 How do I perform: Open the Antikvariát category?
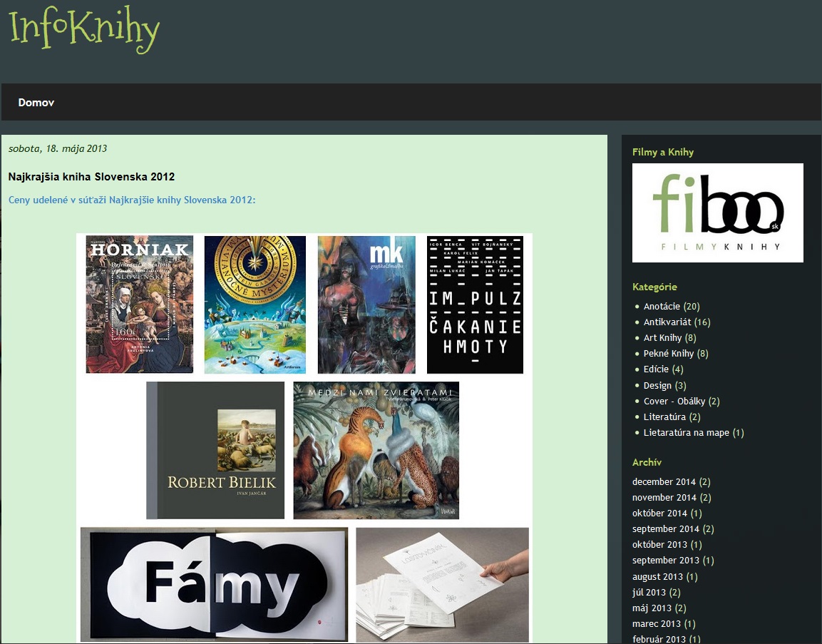(667, 322)
